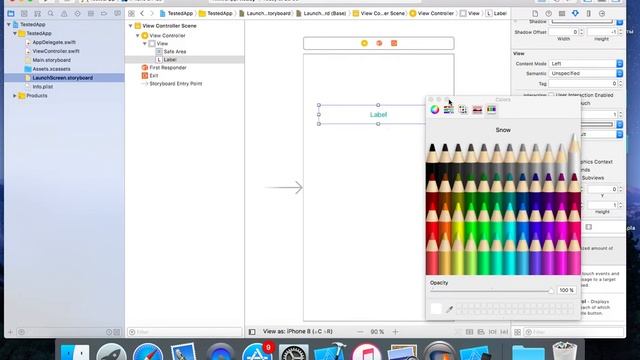The height and width of the screenshot is (360, 640).
Task: Open Assets.xcassets catalog
Action: 51,69
